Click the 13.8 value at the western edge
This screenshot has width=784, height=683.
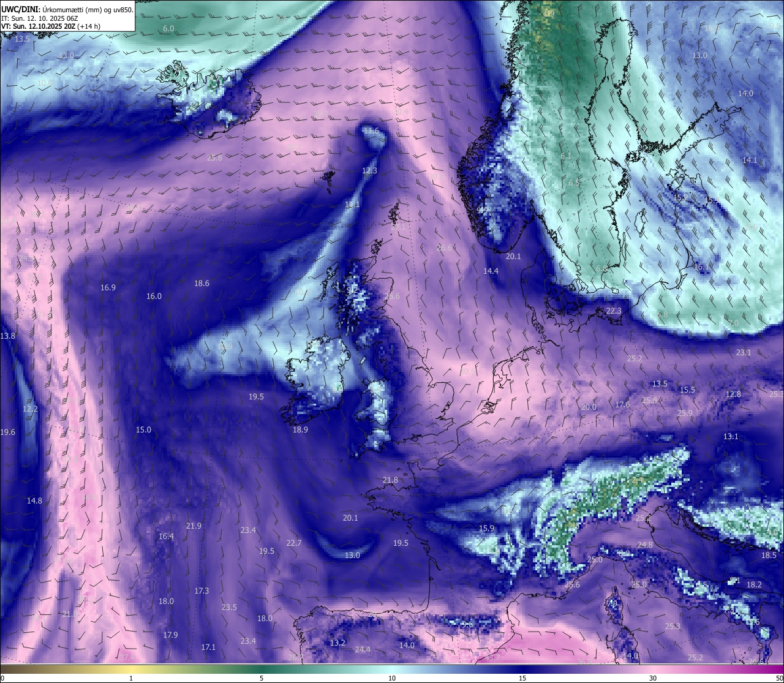[x=8, y=336]
